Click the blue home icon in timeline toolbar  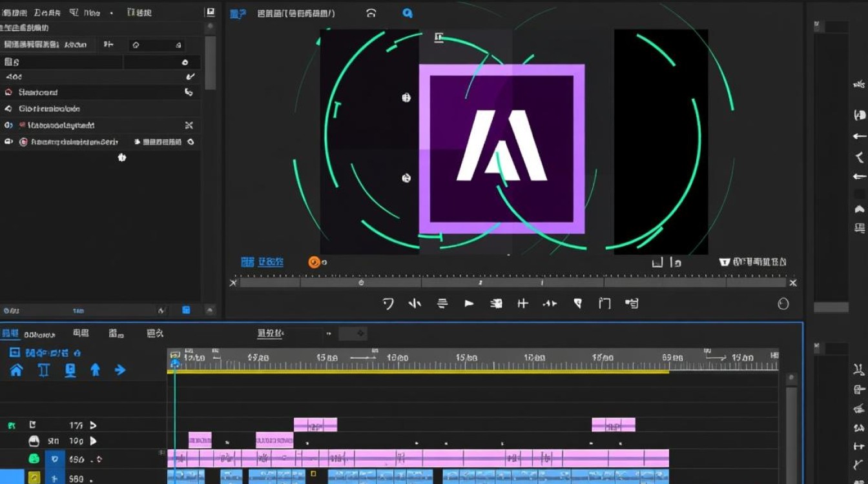pos(16,370)
